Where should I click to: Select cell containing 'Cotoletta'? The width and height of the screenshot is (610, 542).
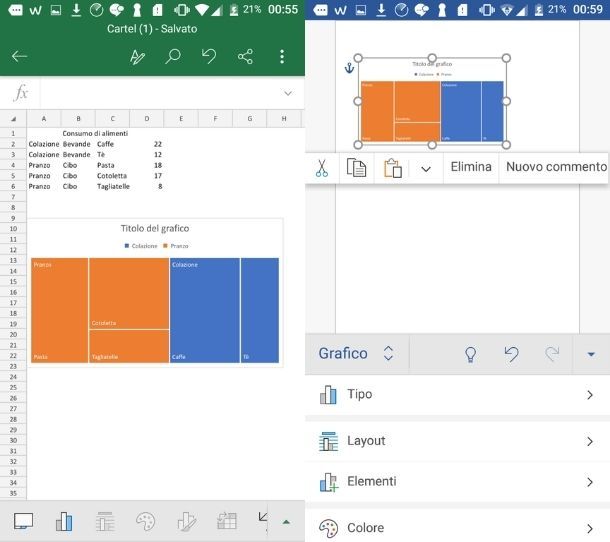point(112,176)
